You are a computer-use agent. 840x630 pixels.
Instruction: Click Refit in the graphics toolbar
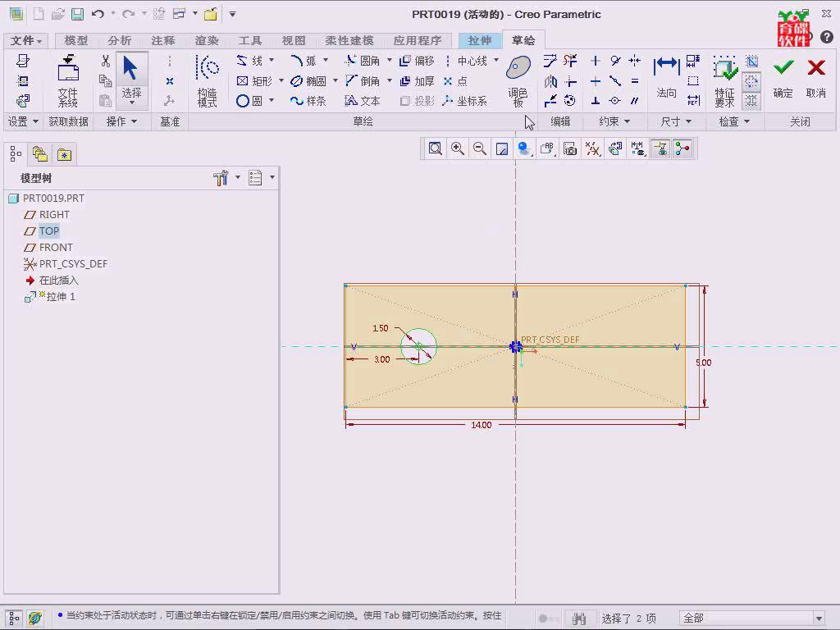pyautogui.click(x=435, y=148)
